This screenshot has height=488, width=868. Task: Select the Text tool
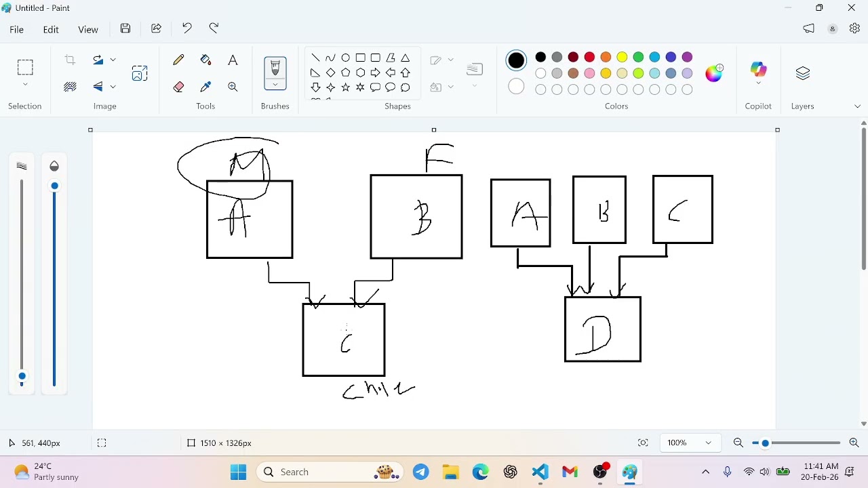point(233,60)
